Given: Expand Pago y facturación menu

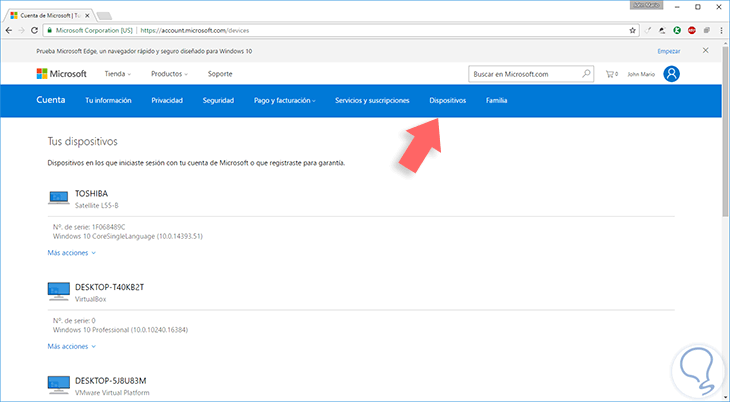Looking at the screenshot, I should tap(284, 100).
